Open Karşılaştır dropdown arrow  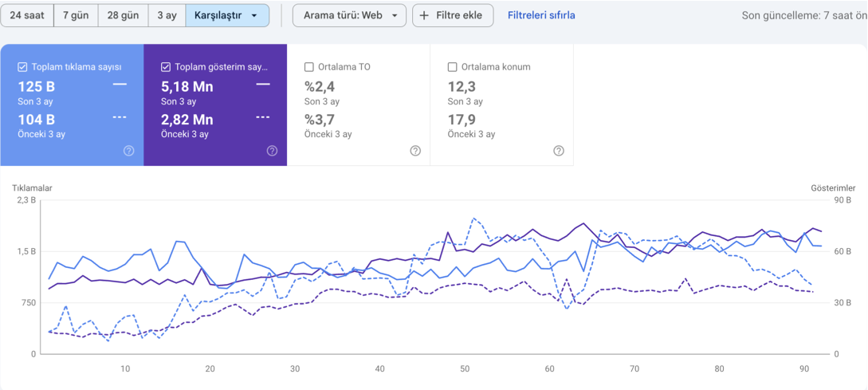(x=254, y=15)
